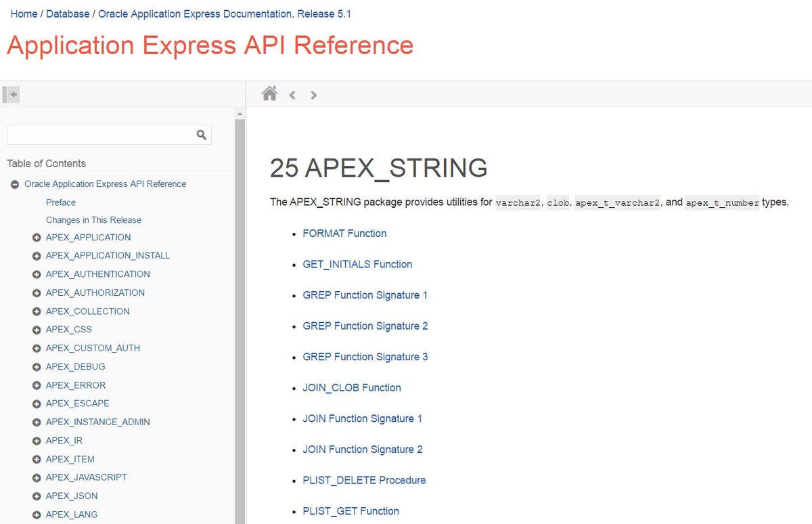Collapse the table of contents sidebar
Screen dimensions: 812x524
[11, 95]
